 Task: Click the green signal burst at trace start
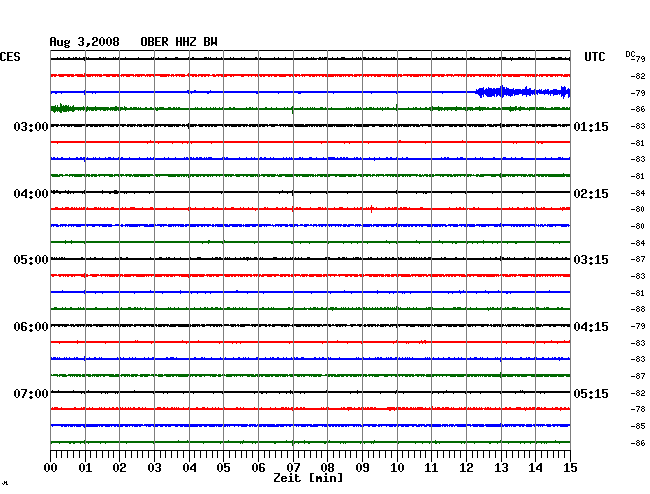point(63,109)
